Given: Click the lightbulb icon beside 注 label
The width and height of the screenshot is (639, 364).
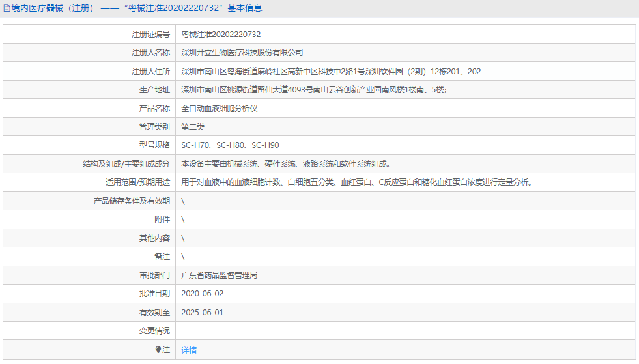Looking at the screenshot, I should [158, 349].
